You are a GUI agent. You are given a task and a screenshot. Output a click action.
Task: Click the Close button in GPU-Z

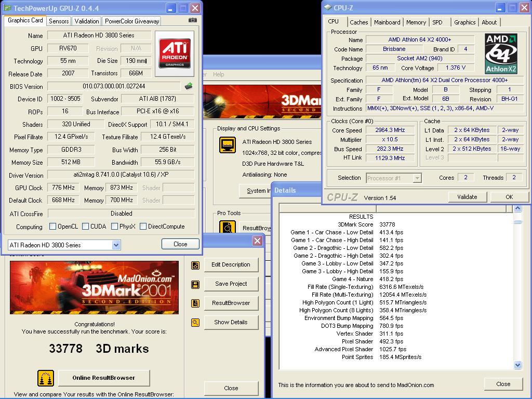[x=180, y=244]
